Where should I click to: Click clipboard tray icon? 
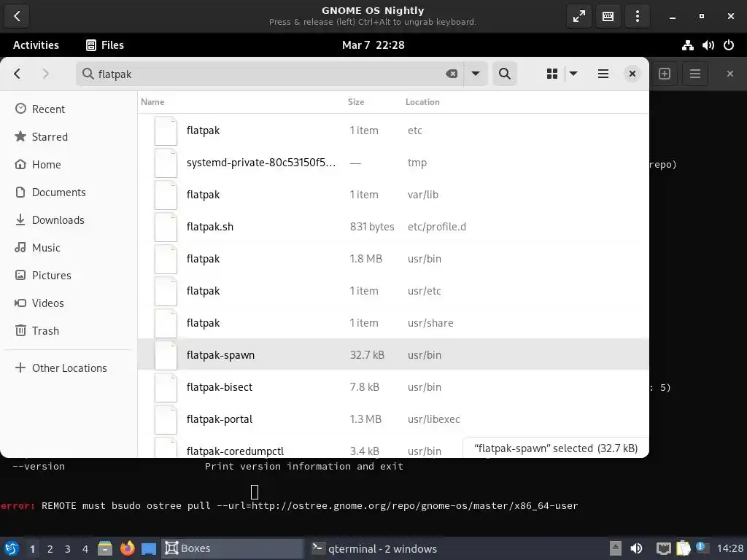pos(683,548)
